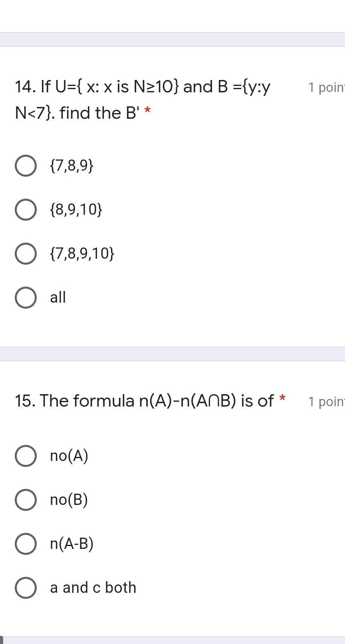Click the '{7,8,9}' option label text
This screenshot has width=345, height=644.
coord(72,165)
